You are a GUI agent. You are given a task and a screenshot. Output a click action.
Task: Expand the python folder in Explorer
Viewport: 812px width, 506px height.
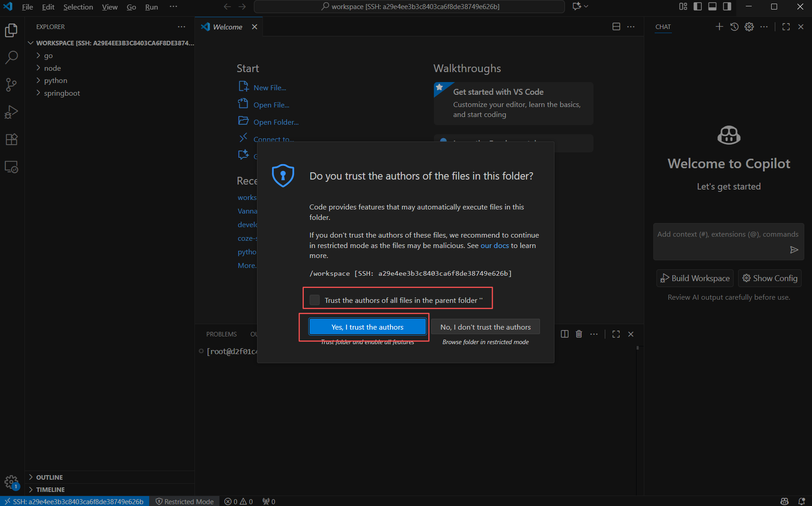[x=55, y=80]
